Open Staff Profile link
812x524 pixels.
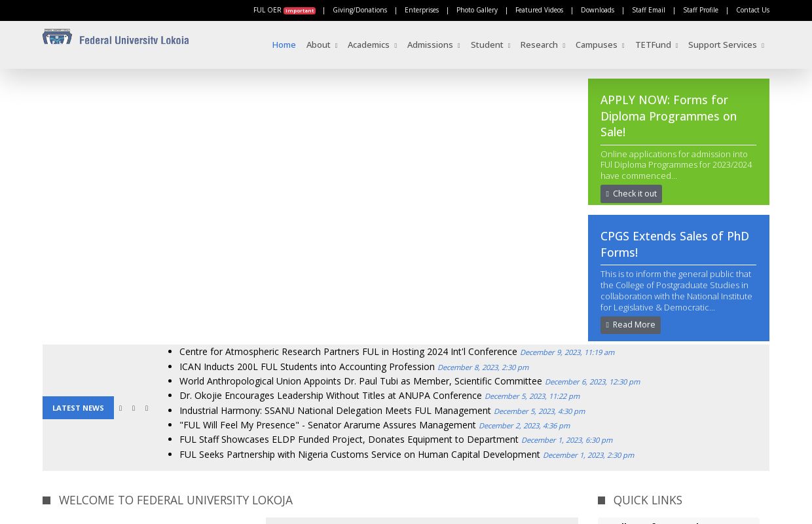click(x=701, y=10)
